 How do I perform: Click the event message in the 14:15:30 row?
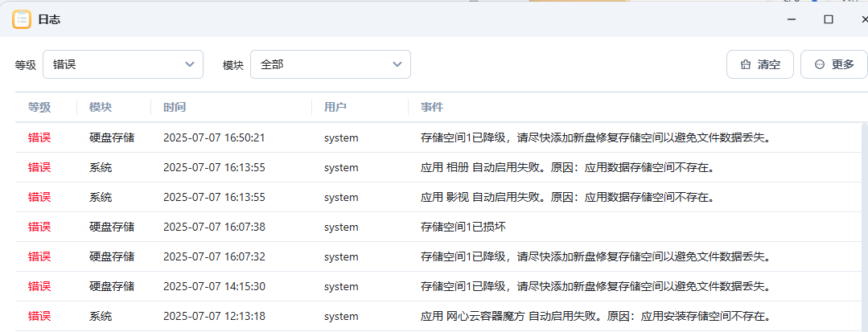(596, 287)
